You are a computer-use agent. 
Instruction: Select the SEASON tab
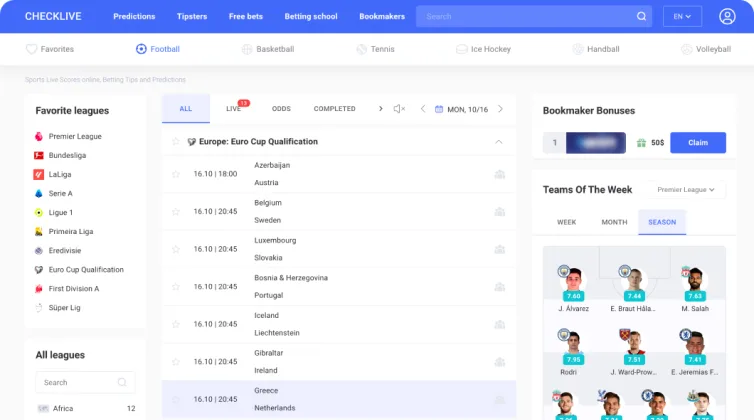click(662, 222)
